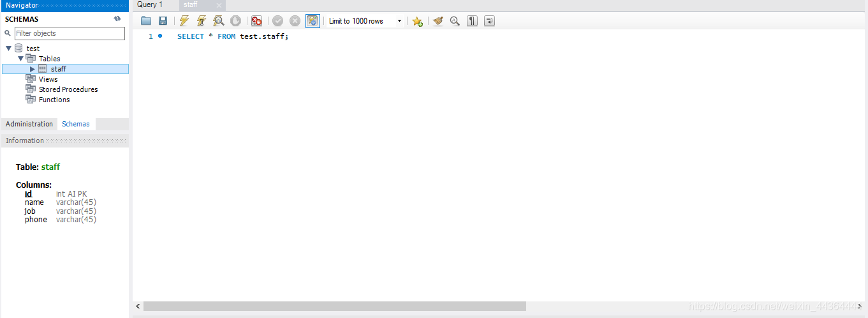Toggle invisible characters pilcrow icon
868x318 pixels.
click(x=472, y=21)
